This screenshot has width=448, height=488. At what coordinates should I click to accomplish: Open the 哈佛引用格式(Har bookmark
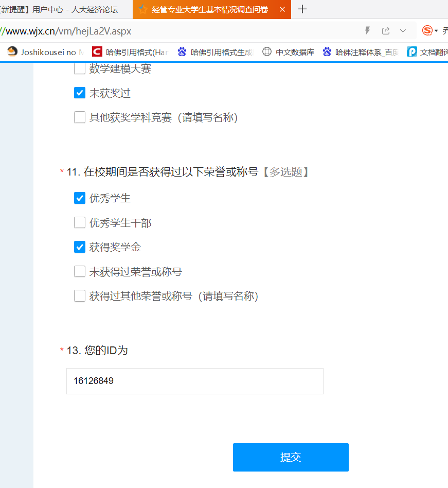coord(130,52)
